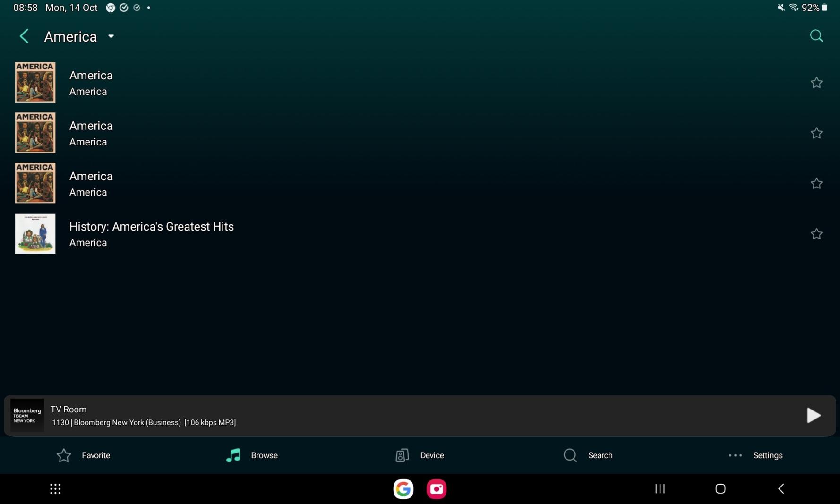840x504 pixels.
Task: Toggle star on the second America album
Action: (816, 133)
